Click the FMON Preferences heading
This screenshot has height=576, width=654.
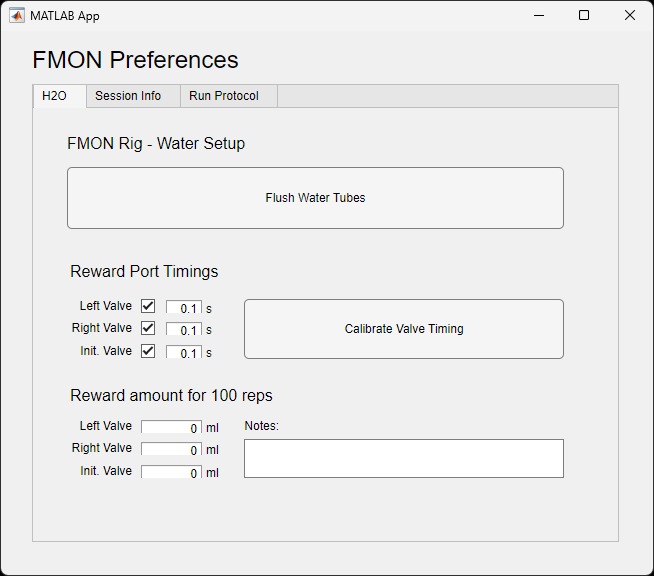pos(136,60)
